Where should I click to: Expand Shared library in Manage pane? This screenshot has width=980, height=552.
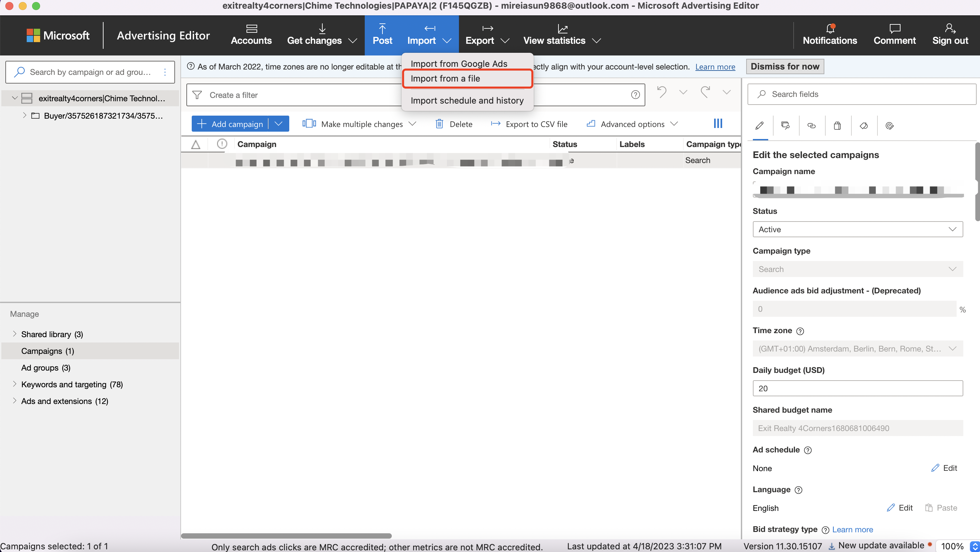click(14, 334)
